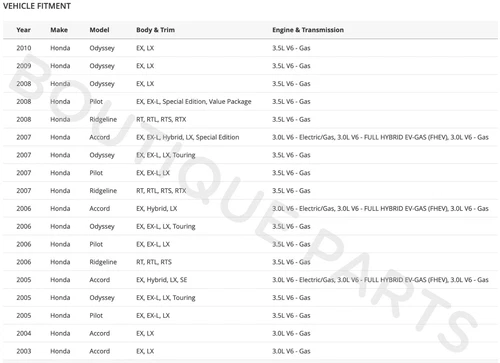Click the Engine & Transmission column header
The height and width of the screenshot is (363, 500).
[308, 30]
